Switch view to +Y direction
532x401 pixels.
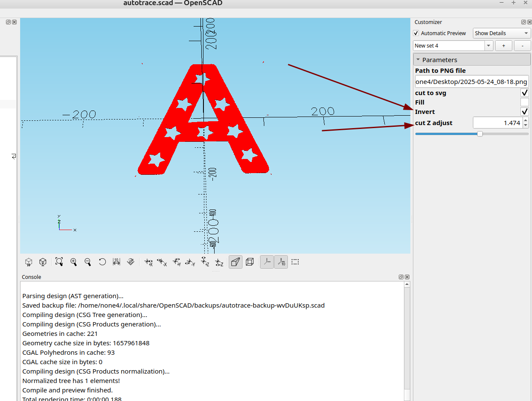[176, 262]
